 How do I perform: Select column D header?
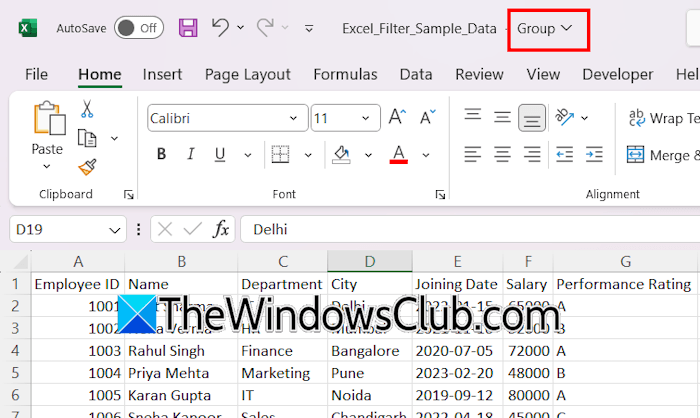pyautogui.click(x=370, y=261)
